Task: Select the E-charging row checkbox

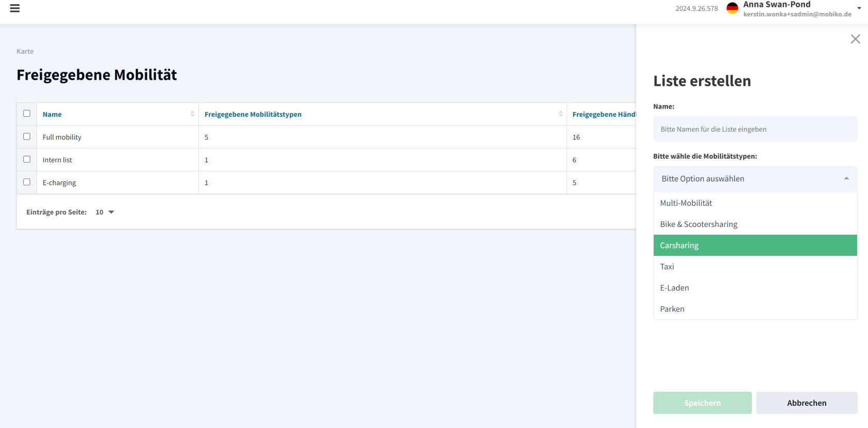Action: pyautogui.click(x=27, y=182)
